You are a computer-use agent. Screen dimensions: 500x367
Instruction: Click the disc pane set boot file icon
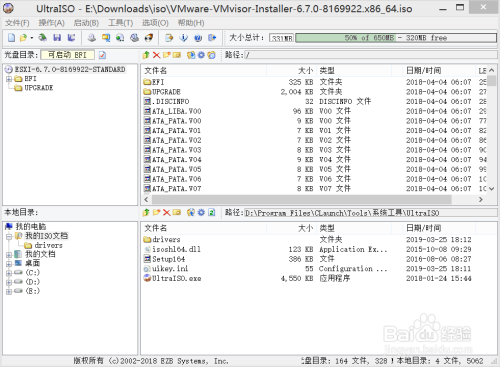[211, 55]
